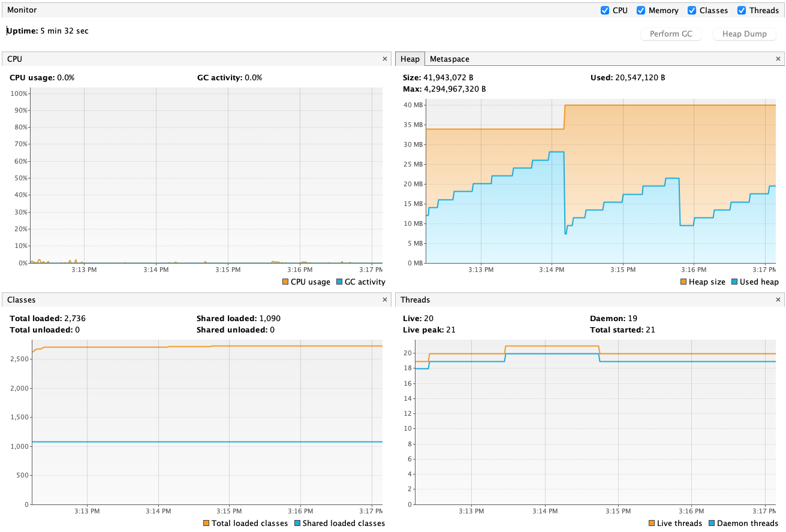Click the CPU usage legend swatch
The image size is (786, 532).
285,282
